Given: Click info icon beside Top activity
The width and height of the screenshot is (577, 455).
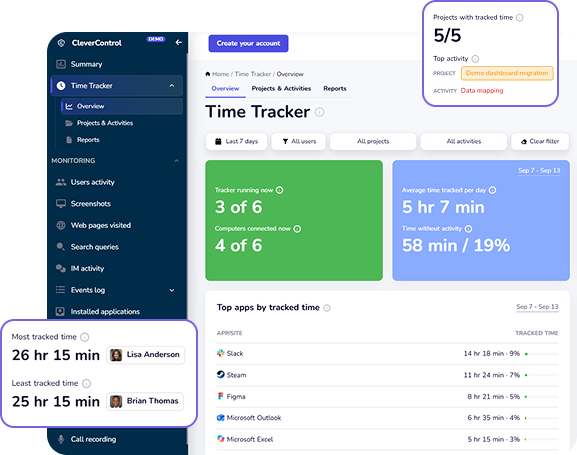Looking at the screenshot, I should [x=475, y=59].
